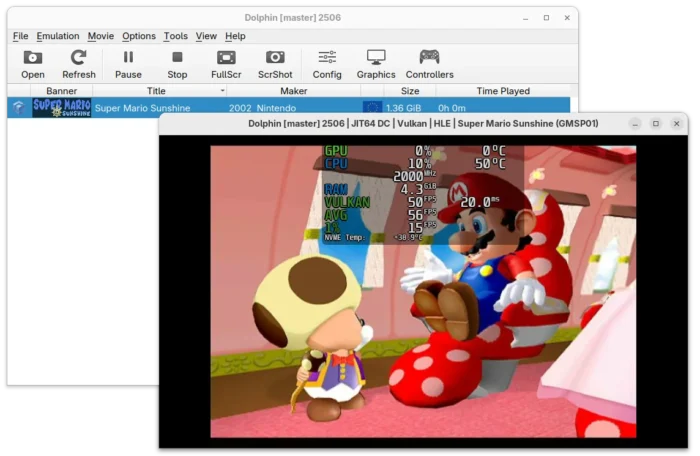The image size is (700, 456).
Task: Click the Size column header
Action: (x=410, y=91)
